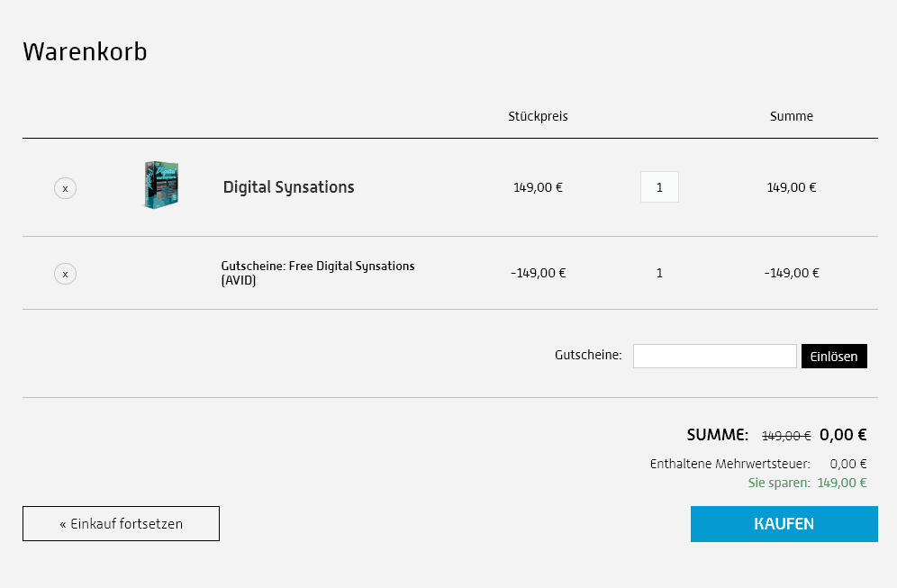Click the Enthaltene Mehrwertsteuer label

pos(729,465)
